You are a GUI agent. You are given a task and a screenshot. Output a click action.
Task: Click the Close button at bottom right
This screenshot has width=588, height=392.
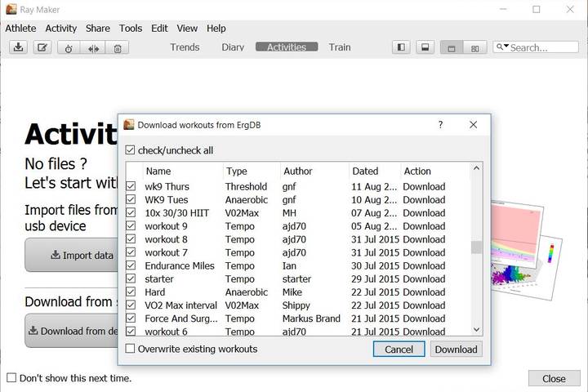[554, 378]
